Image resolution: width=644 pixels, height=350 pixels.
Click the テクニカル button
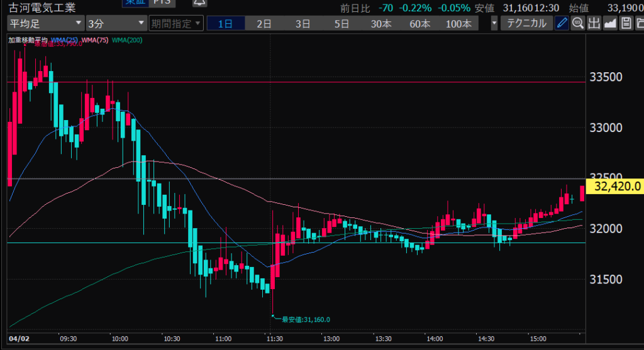526,24
